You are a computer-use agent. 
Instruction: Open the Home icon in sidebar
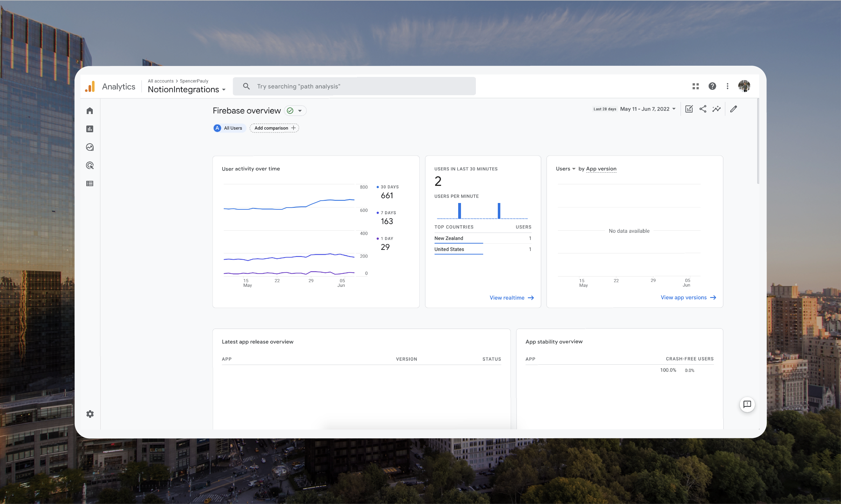coord(90,111)
